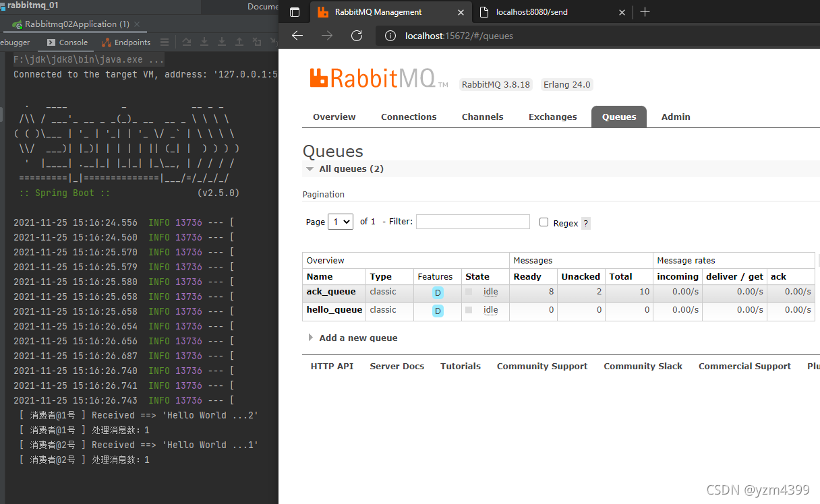Click the idle state of hello_queue

(491, 310)
